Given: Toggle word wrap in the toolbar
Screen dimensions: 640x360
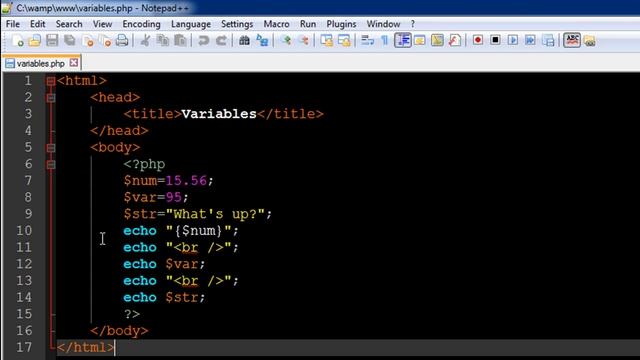Looking at the screenshot, I should coord(367,40).
